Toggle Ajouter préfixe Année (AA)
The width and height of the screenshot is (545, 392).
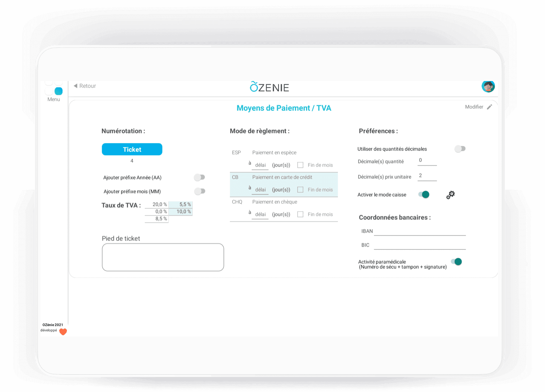coord(199,178)
